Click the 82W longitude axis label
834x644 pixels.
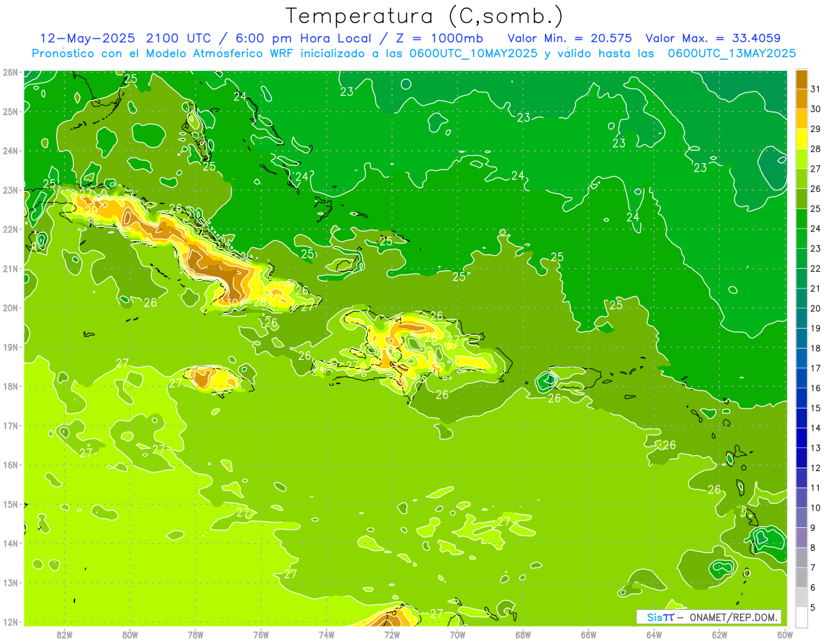coord(65,634)
